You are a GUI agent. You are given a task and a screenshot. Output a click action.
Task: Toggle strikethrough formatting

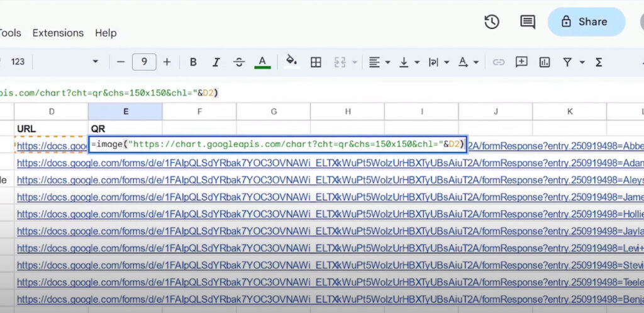[x=239, y=62]
